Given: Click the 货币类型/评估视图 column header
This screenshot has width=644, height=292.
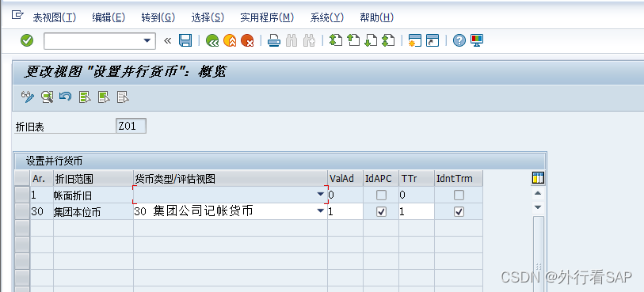Looking at the screenshot, I should (x=231, y=178).
